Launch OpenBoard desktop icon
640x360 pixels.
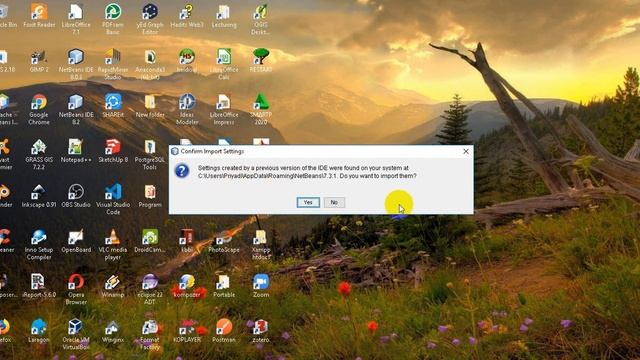(x=76, y=241)
